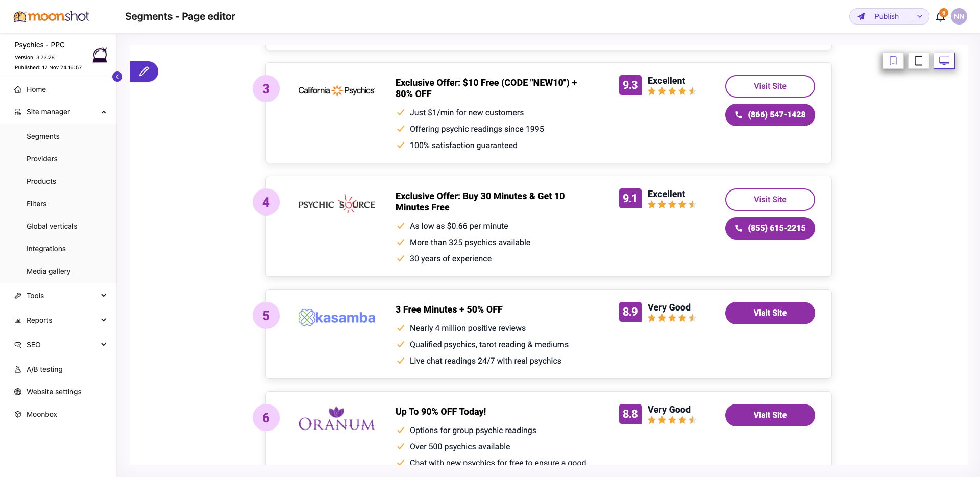Open Media gallery in the sidebar
Image resolution: width=980 pixels, height=477 pixels.
tap(48, 271)
